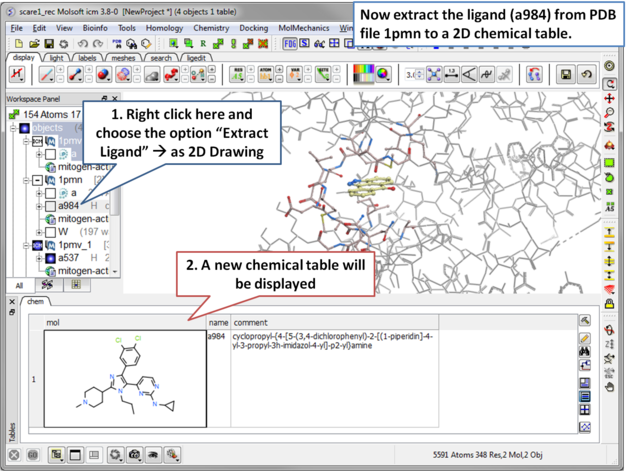Click the zoom magnifier tool
This screenshot has height=471, width=630.
pos(610,114)
